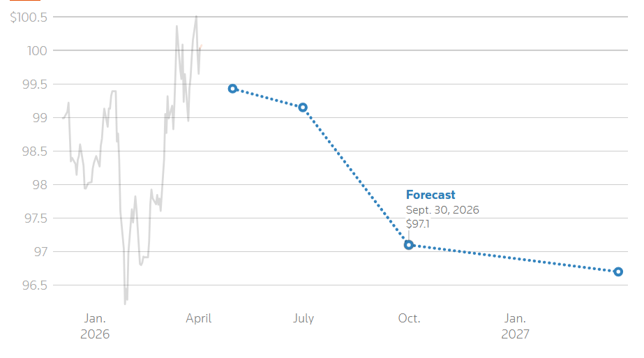
Task: Select the July forecast data point
Action: tap(303, 107)
